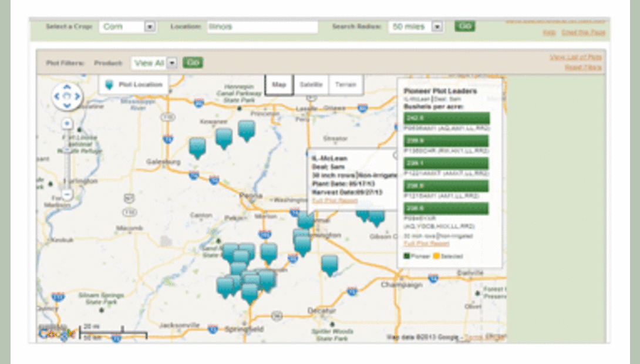Viewport: 640px width, 364px height.
Task: Click the Go button beside Search Radius
Action: [465, 26]
